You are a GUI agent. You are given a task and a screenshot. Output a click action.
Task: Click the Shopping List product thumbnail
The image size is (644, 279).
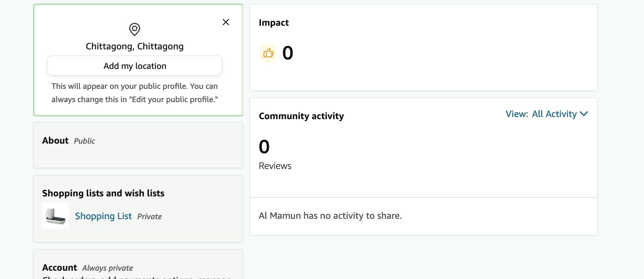[x=55, y=215]
